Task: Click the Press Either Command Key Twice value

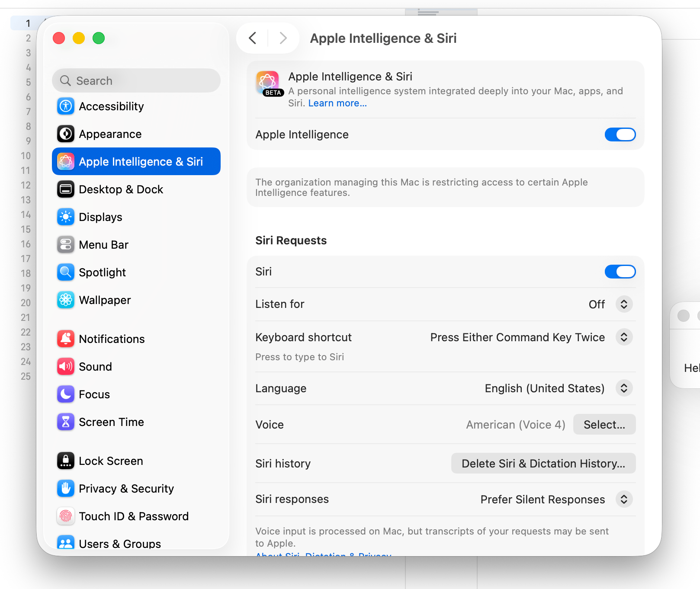Action: (517, 337)
